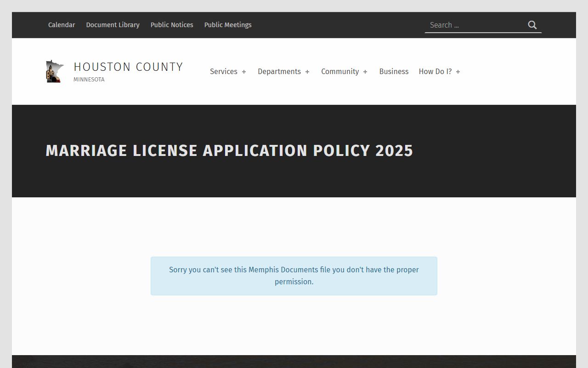Open the Calendar link
Viewport: 588px width, 368px height.
coord(62,25)
